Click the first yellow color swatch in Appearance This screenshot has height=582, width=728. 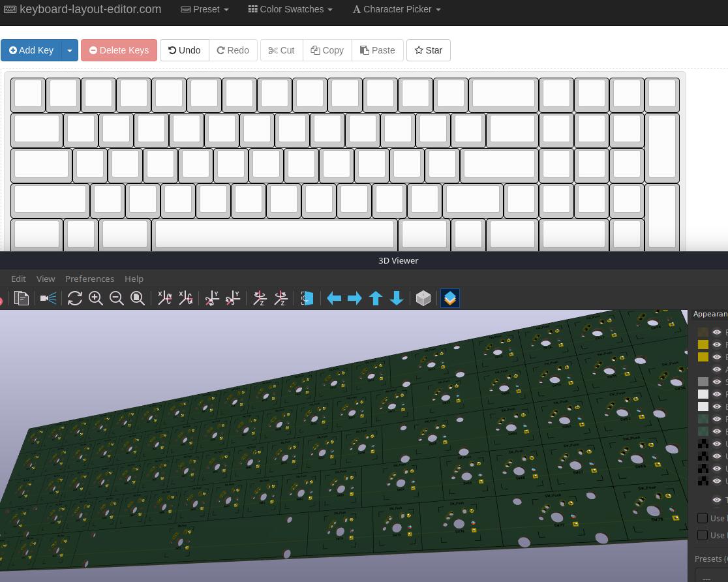click(703, 345)
